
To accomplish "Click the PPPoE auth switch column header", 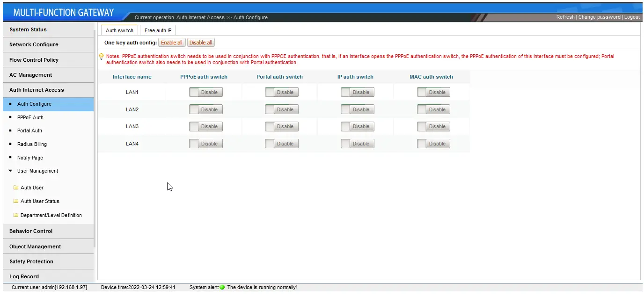I will (204, 77).
